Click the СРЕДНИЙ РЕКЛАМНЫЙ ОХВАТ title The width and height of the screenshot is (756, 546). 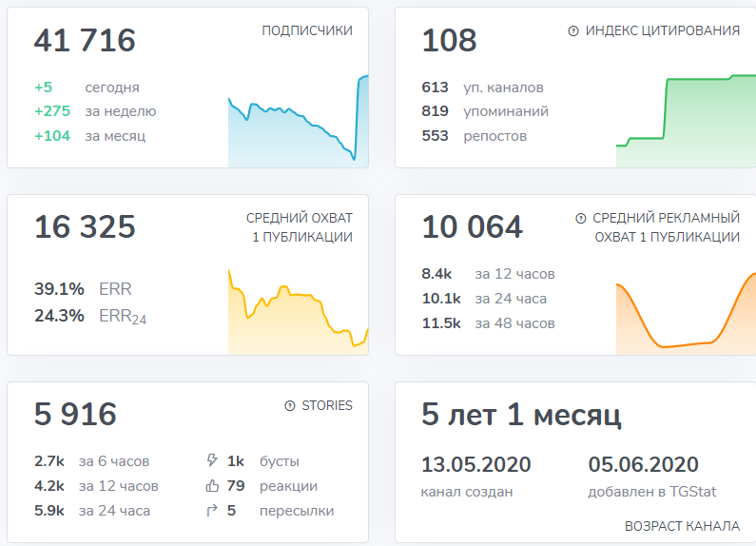[667, 227]
